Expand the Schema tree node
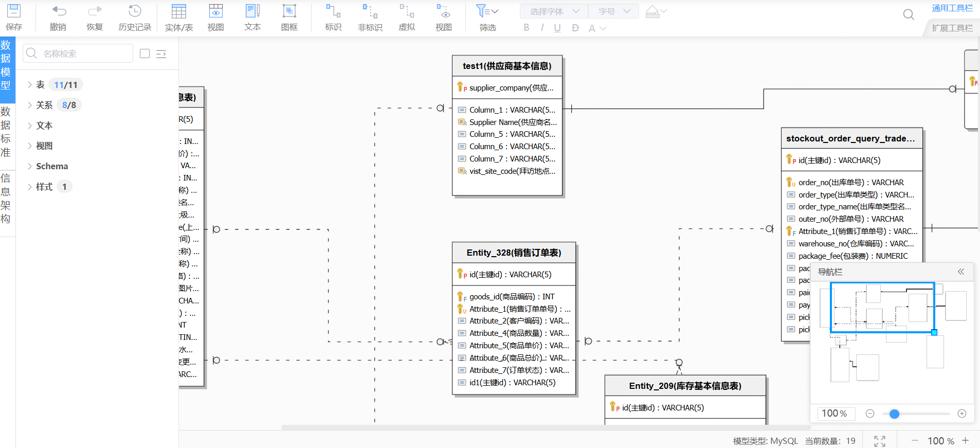 pyautogui.click(x=30, y=166)
